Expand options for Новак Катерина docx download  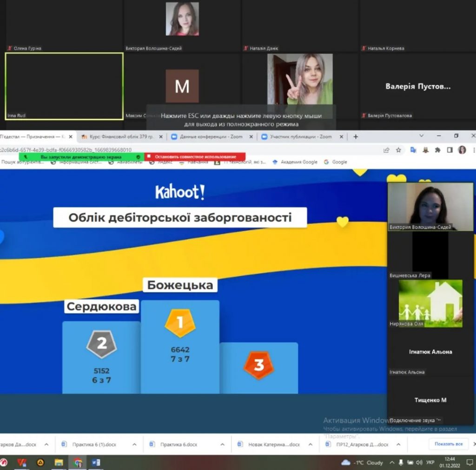point(310,444)
